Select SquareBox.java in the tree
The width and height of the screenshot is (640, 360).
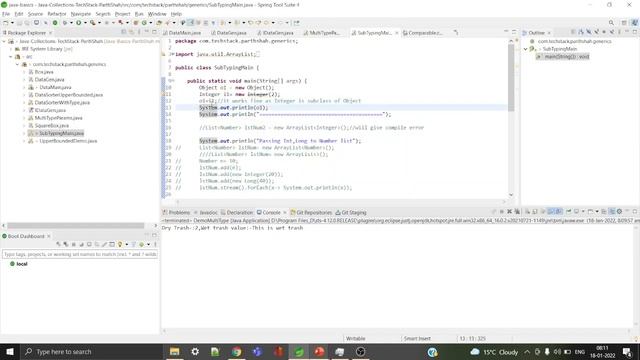pyautogui.click(x=52, y=126)
